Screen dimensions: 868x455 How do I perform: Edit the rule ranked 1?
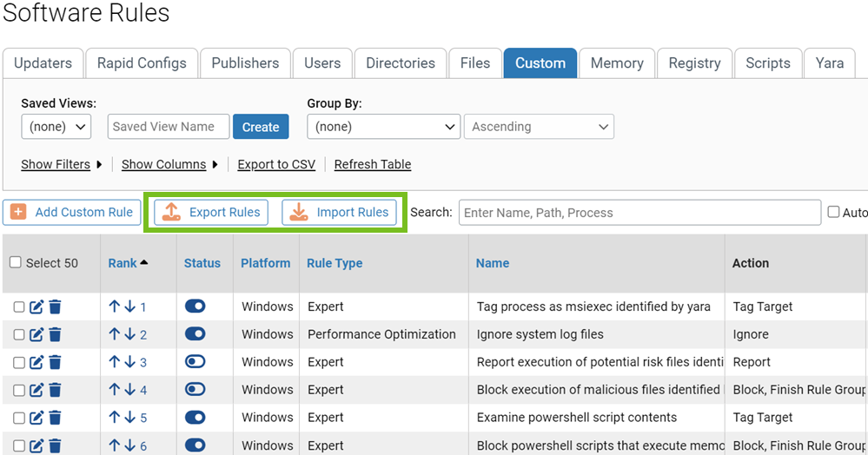coord(36,307)
